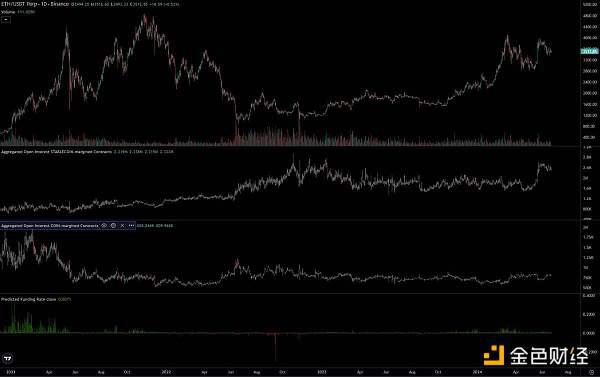The height and width of the screenshot is (377, 600).
Task: Select the COIN-margined Open Interest legend
Action: 50,225
